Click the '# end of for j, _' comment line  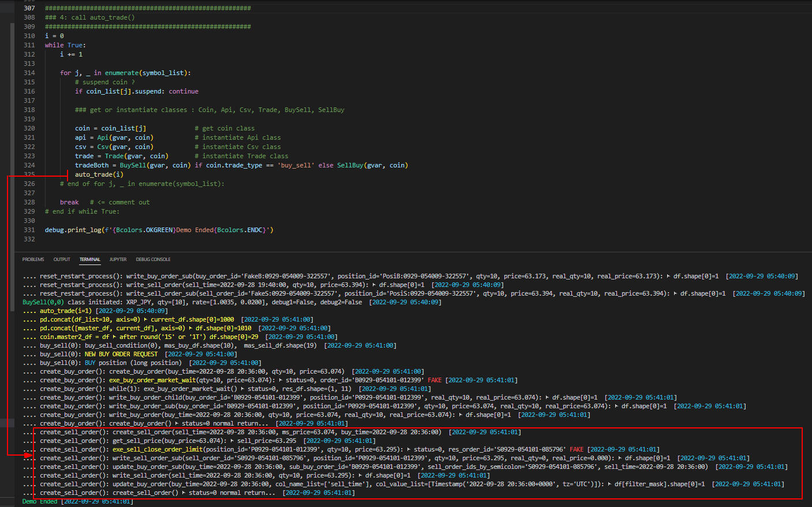point(142,184)
